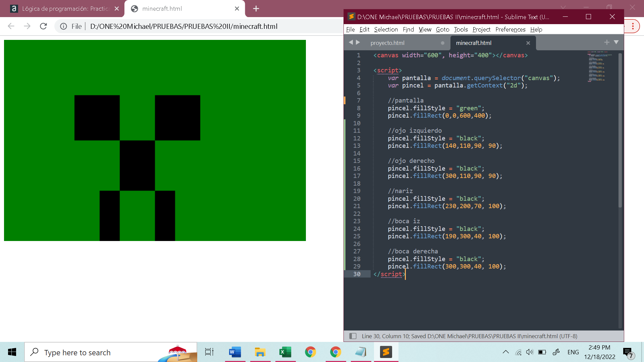This screenshot has width=644, height=362.
Task: Click the Windows taskbar search box
Action: pos(111,352)
